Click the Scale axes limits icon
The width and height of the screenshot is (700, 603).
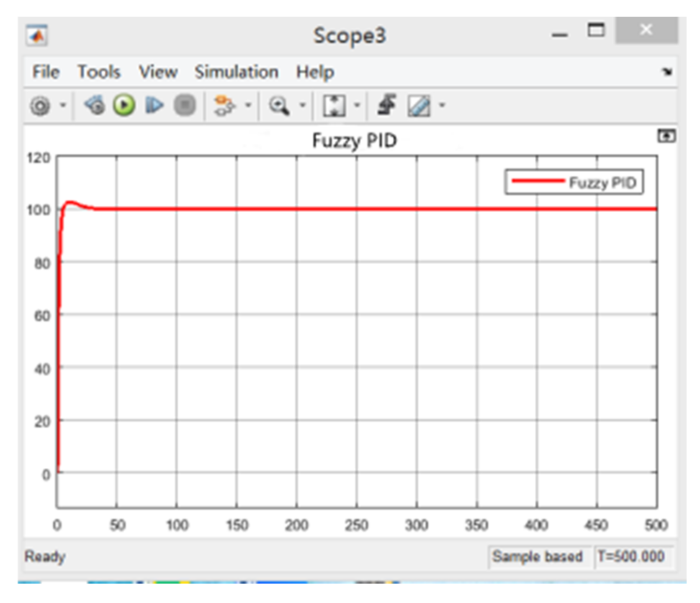[334, 106]
